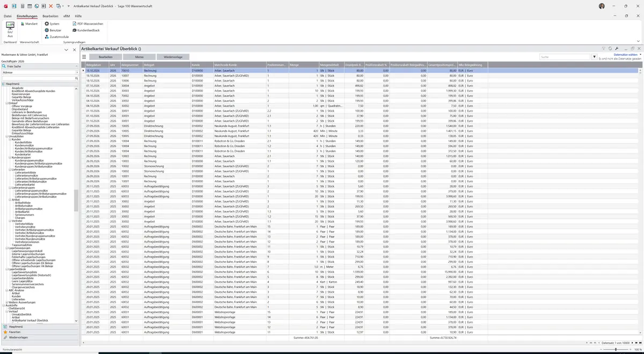Select the Einstellungen ribbon tab

(x=27, y=16)
